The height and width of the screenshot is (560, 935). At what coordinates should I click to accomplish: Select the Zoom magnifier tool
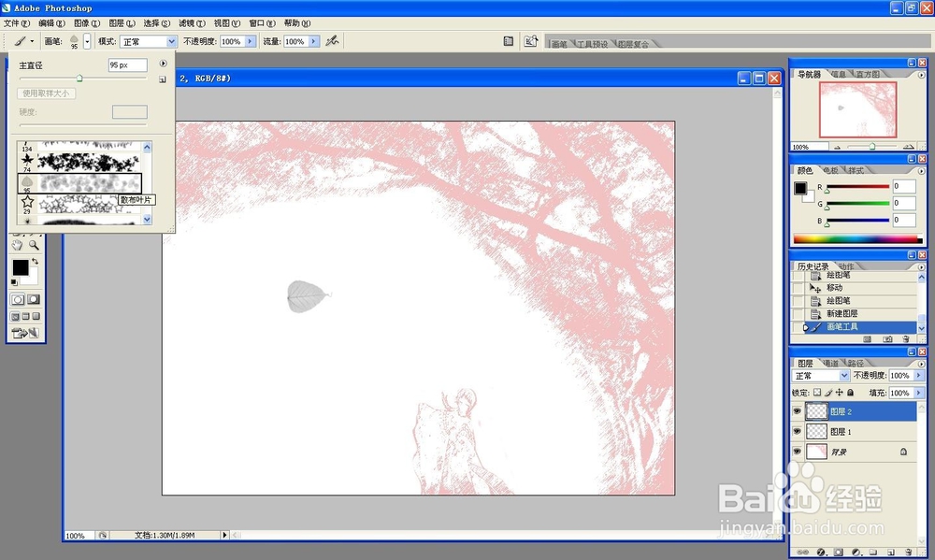point(34,245)
